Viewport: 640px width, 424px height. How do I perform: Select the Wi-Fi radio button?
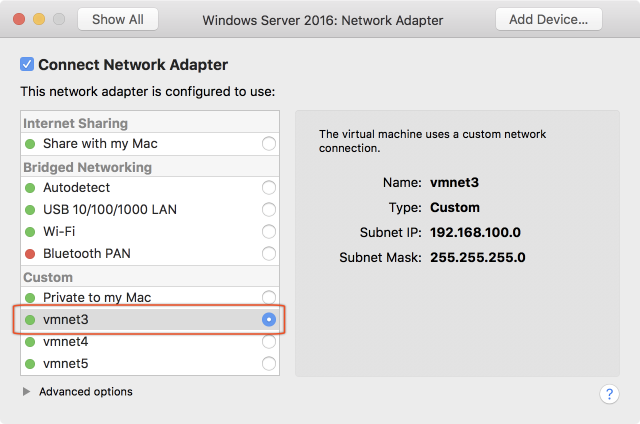[268, 232]
